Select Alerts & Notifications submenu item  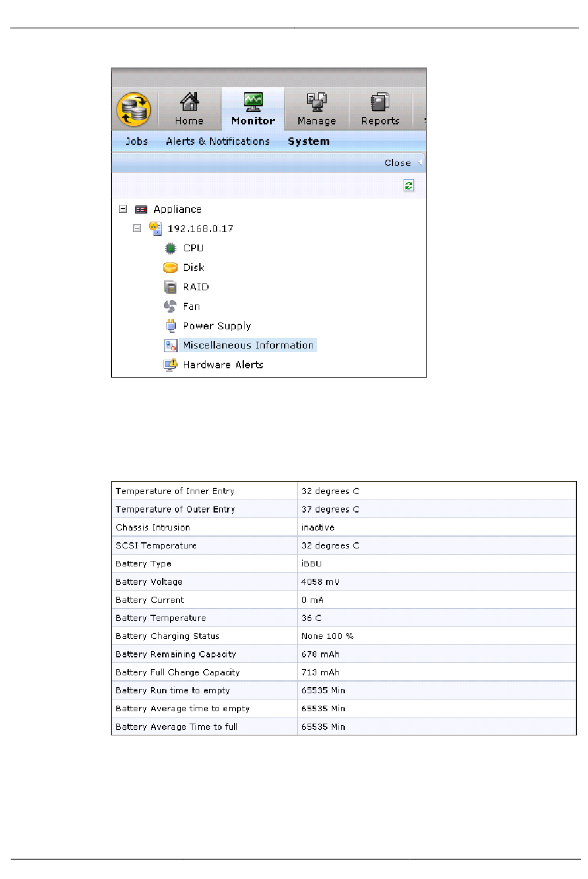pyautogui.click(x=218, y=141)
